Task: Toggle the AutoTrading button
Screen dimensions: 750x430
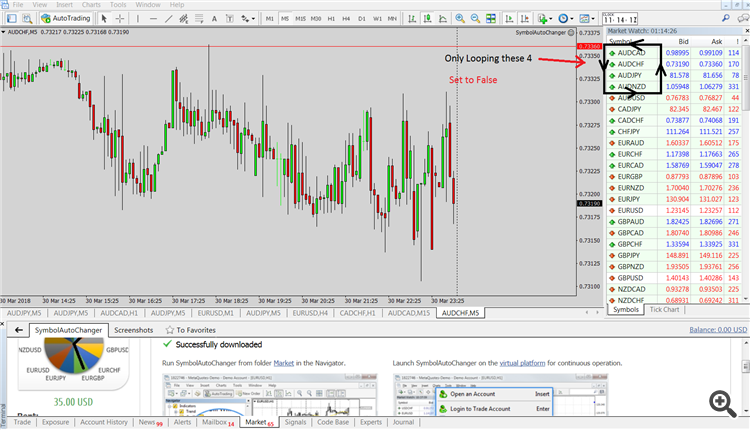Action: (x=66, y=18)
